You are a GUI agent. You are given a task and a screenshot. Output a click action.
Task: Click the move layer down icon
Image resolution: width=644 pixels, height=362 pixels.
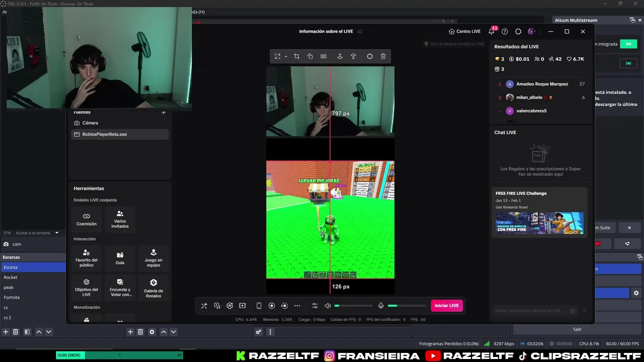coord(353,56)
